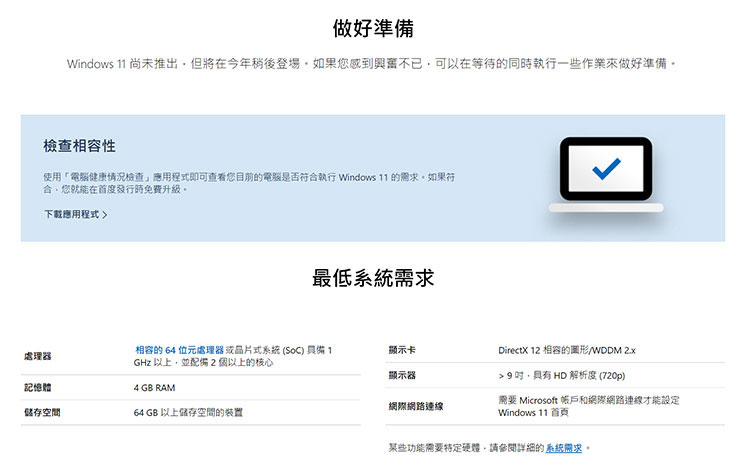Select the 處理器 row label
This screenshot has height=473, width=740.
click(37, 356)
